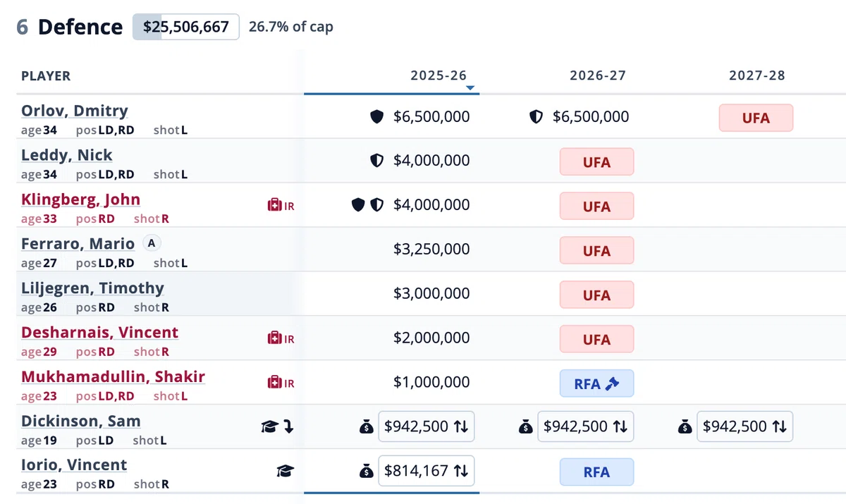This screenshot has width=846, height=504.
Task: Toggle Iorio's $814,167 salary swap arrows
Action: (460, 471)
